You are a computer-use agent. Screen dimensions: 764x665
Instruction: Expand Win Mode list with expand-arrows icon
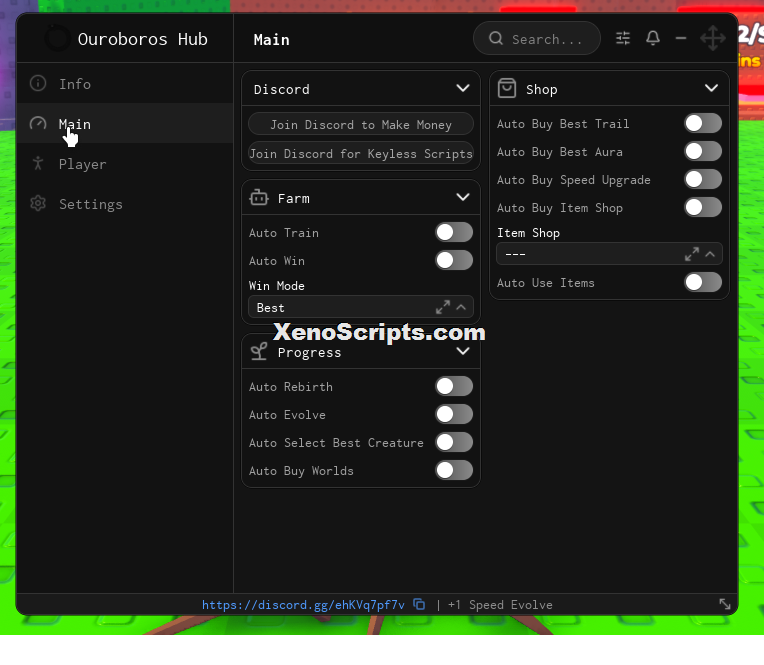coord(443,307)
